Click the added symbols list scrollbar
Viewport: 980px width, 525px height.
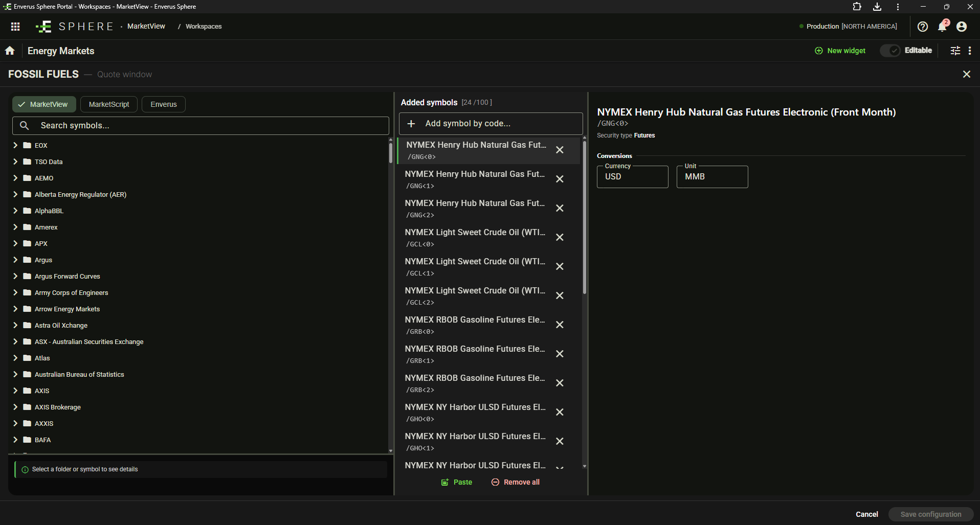(x=585, y=217)
